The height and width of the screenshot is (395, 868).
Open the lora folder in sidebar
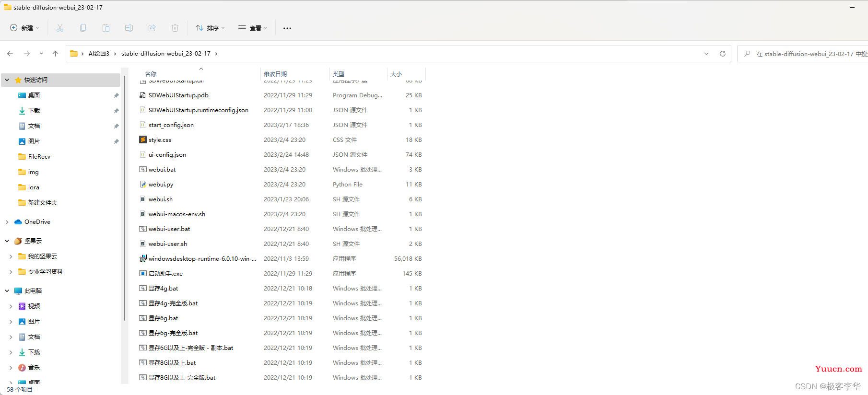[x=34, y=187]
